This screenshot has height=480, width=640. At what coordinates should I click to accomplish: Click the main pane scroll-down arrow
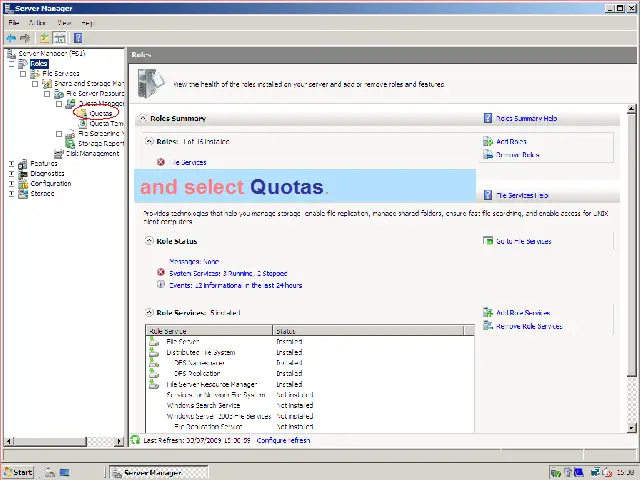631,428
